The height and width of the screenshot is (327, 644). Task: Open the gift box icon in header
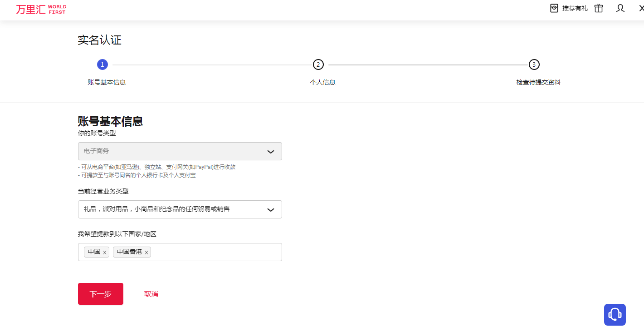(x=599, y=8)
